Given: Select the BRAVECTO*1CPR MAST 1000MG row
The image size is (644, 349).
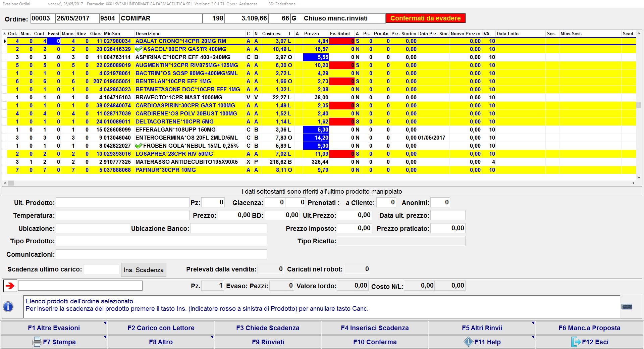Looking at the screenshot, I should tap(179, 98).
